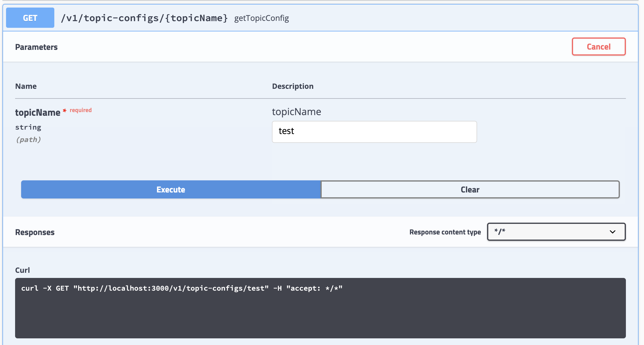Click the topicName description above the input

[297, 112]
